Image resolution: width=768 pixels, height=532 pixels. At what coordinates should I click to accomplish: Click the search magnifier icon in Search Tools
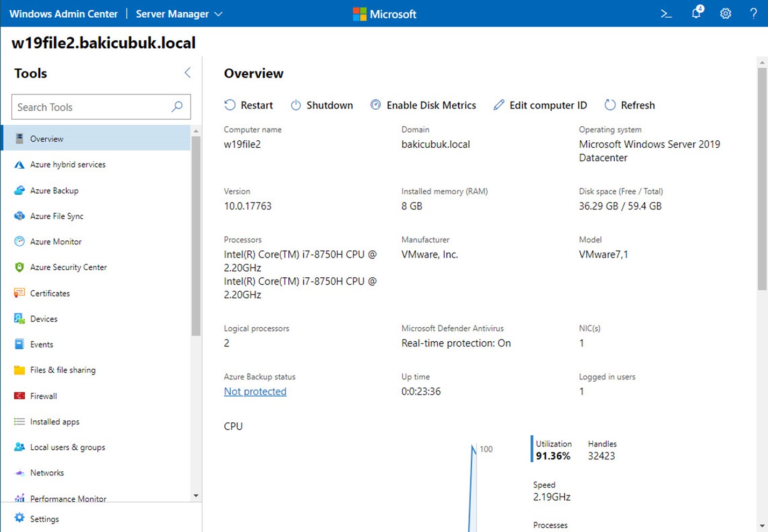click(x=177, y=107)
